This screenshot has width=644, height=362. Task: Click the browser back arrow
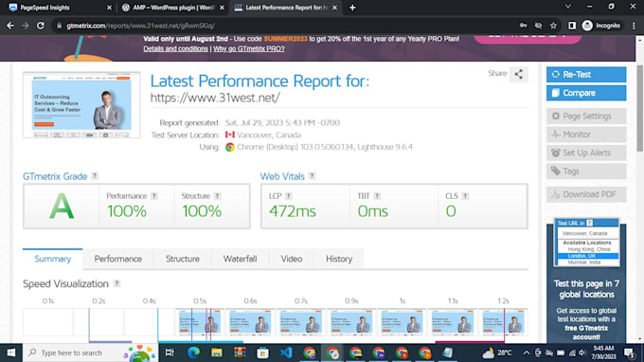(x=10, y=26)
